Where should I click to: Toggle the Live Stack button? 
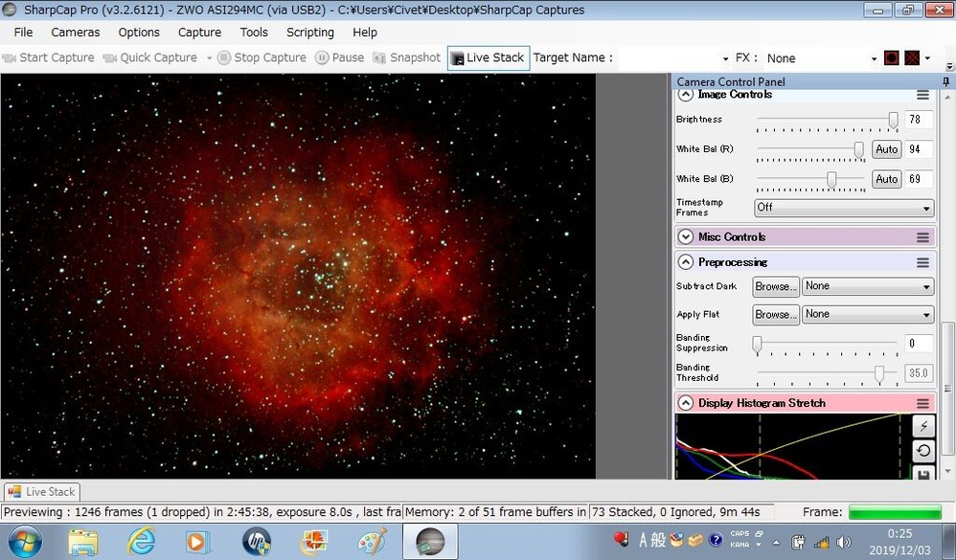tap(489, 57)
